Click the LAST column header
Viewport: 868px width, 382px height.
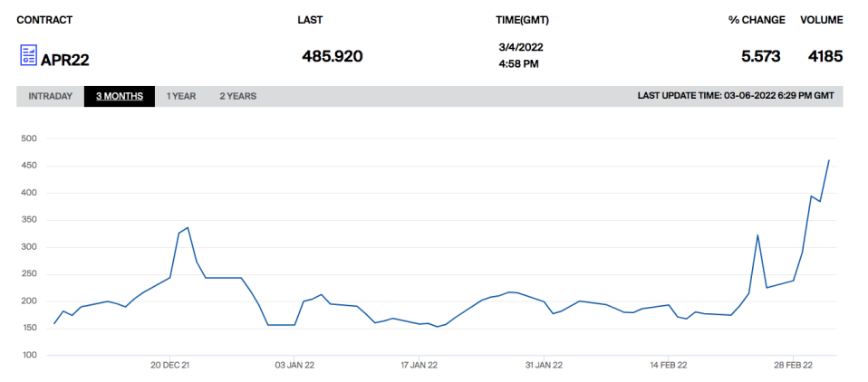[x=310, y=20]
